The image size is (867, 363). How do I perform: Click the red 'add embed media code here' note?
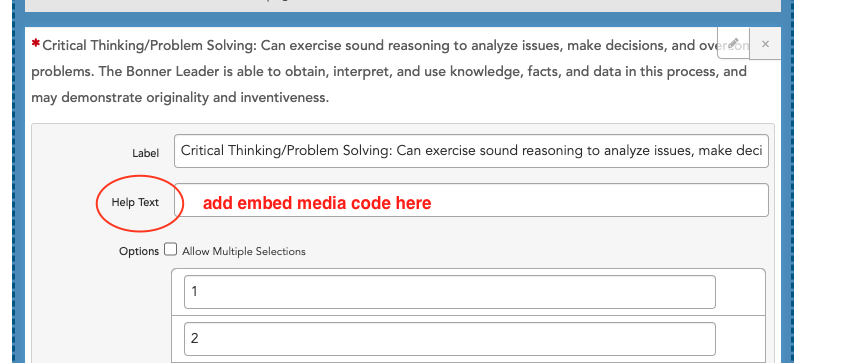click(317, 203)
